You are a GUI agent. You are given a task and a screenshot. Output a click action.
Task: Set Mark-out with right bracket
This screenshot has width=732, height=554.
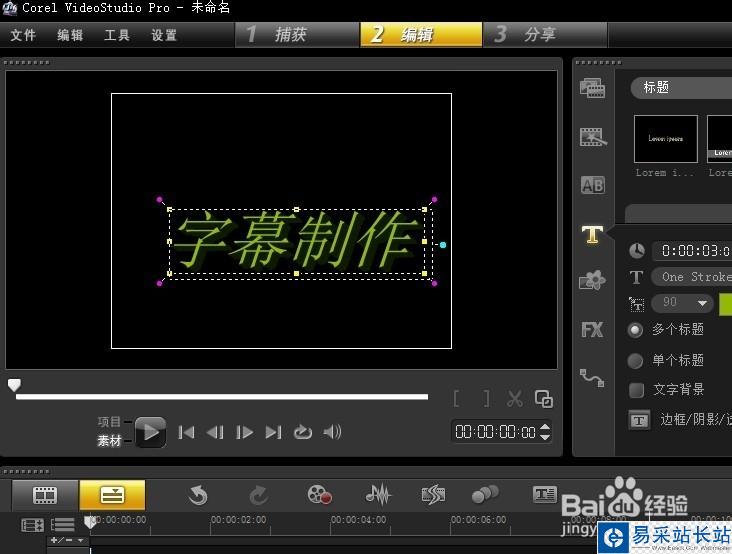486,399
